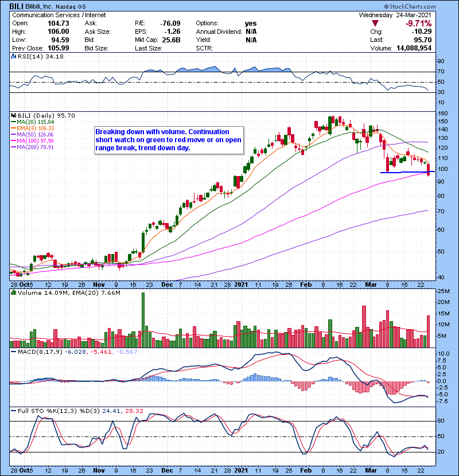Click the Chg value -10.29
Screen dimensions: 459x476
(422, 32)
